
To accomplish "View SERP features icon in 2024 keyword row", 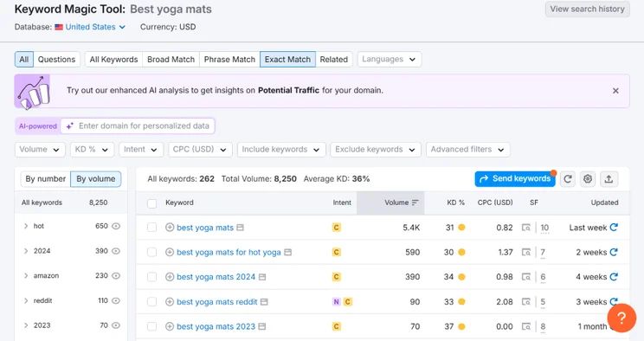I will (x=525, y=277).
